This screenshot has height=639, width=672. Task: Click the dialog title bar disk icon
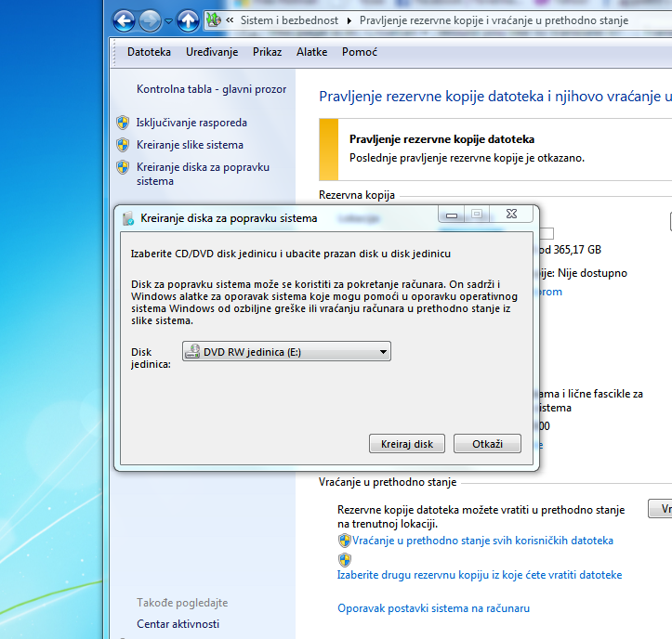pos(128,218)
